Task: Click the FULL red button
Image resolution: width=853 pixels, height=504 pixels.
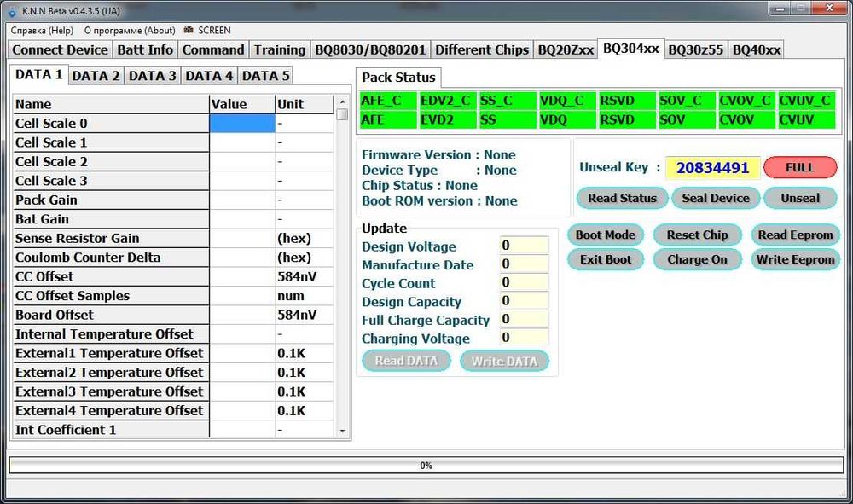Action: [x=800, y=167]
